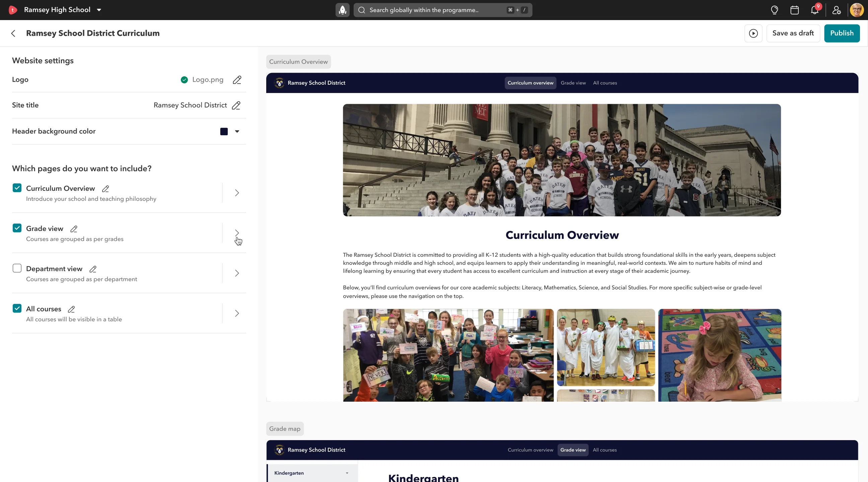Edit the Site title with pencil icon

pos(236,105)
